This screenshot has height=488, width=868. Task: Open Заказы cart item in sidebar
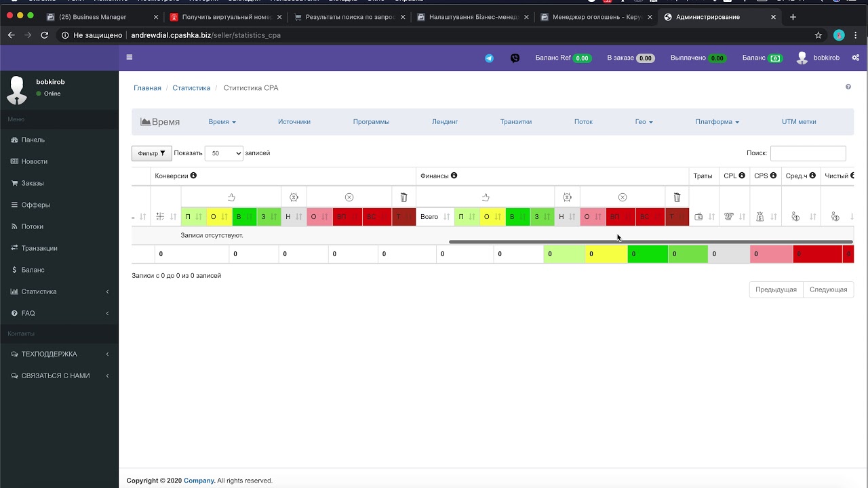60,183
